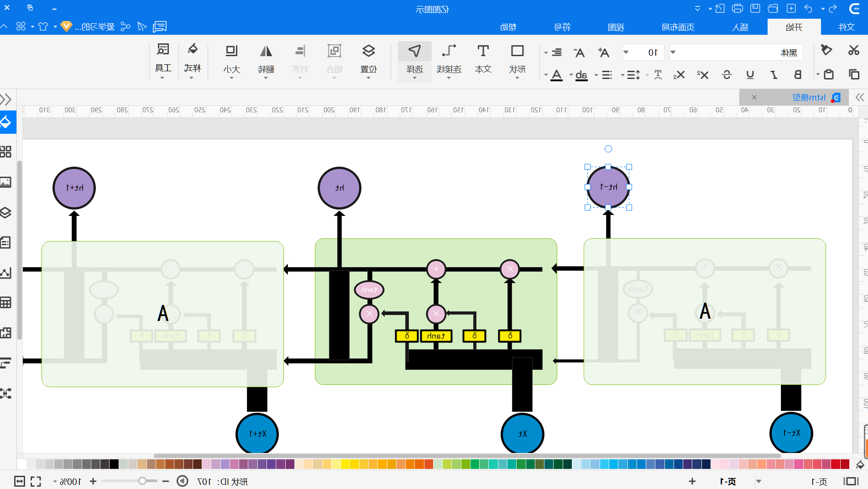Toggle subscript formatting

point(679,74)
